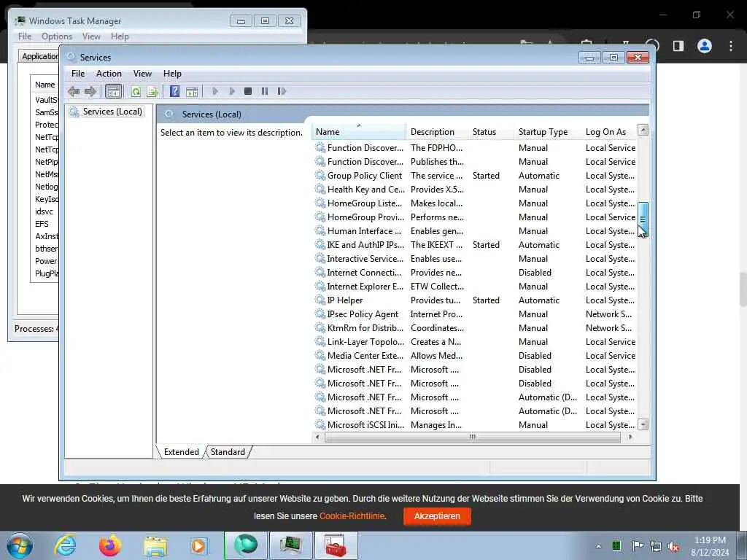This screenshot has height=560, width=747.
Task: Click the gear icon beside IPsec Policy Agent
Action: coord(320,314)
